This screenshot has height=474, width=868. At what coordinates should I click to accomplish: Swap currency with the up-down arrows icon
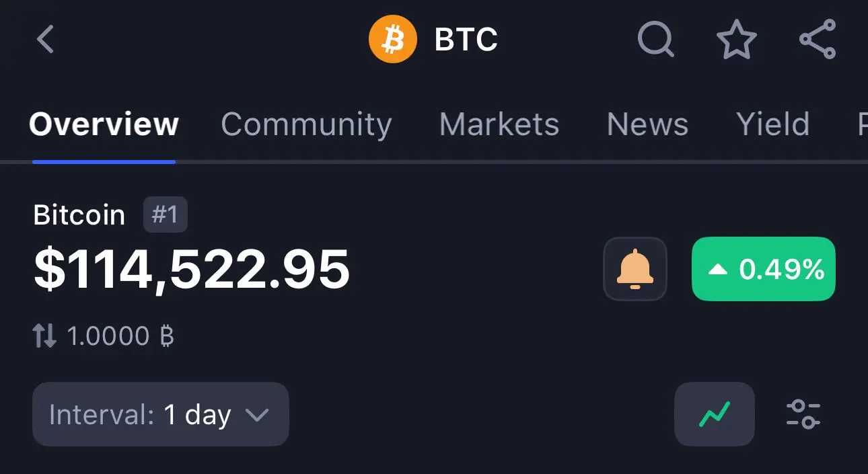[x=44, y=335]
